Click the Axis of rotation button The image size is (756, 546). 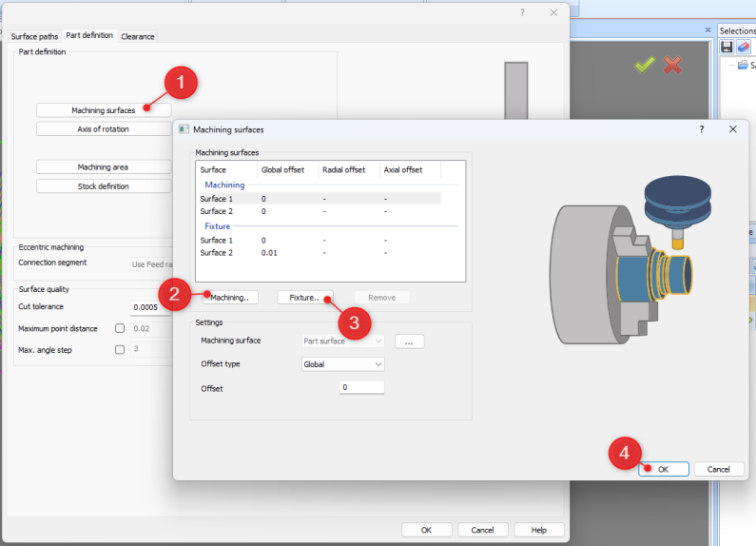pos(104,128)
